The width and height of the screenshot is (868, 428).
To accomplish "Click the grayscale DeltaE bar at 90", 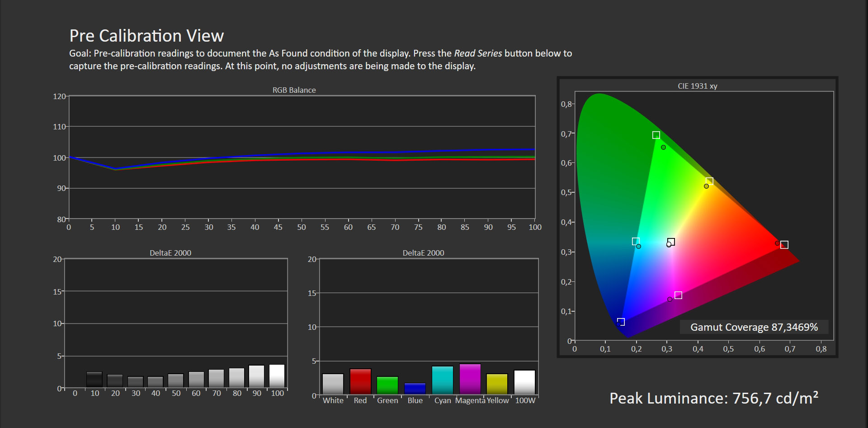I will (257, 376).
